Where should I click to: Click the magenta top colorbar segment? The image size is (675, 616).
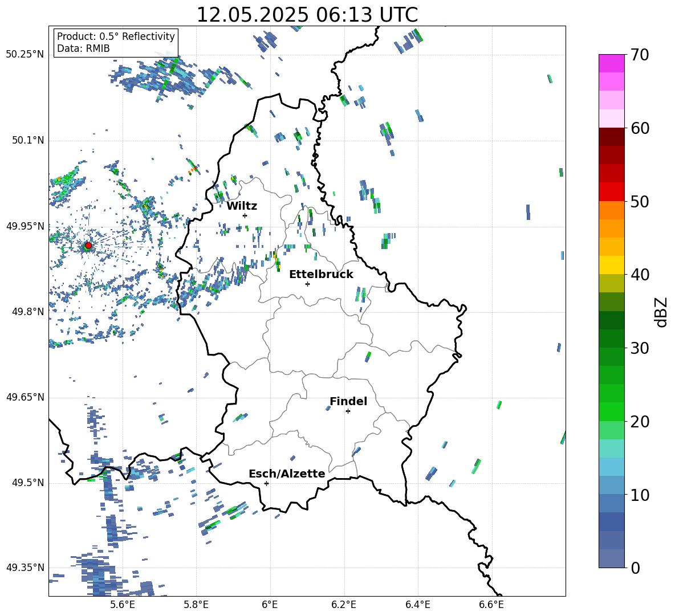point(611,64)
